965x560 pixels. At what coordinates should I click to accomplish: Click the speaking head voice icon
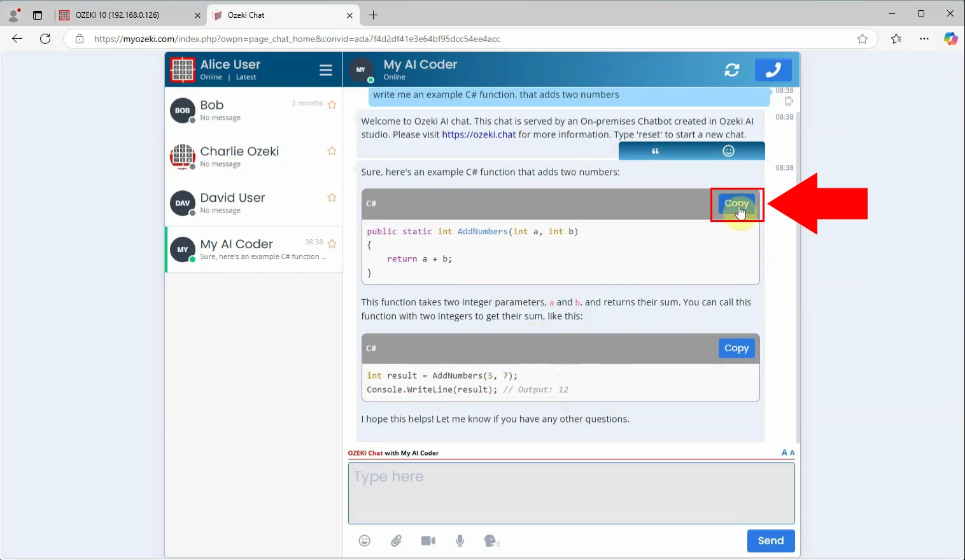point(491,541)
